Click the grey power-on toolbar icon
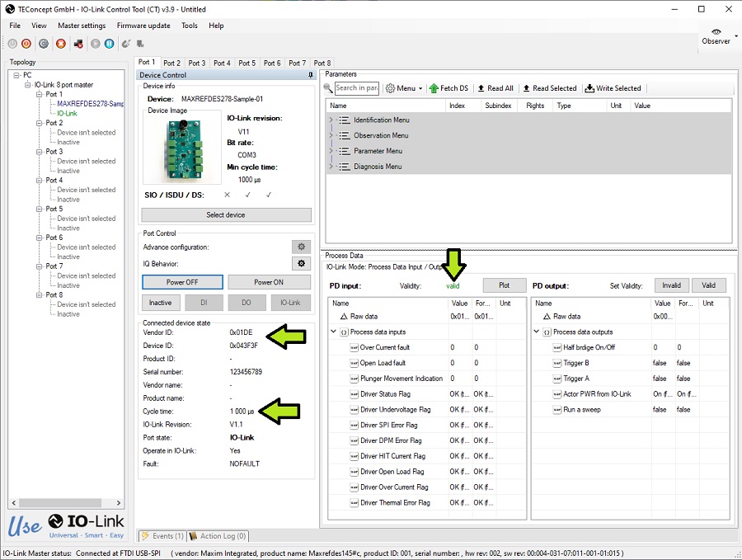Viewport: 742px width, 560px height. pos(12,44)
